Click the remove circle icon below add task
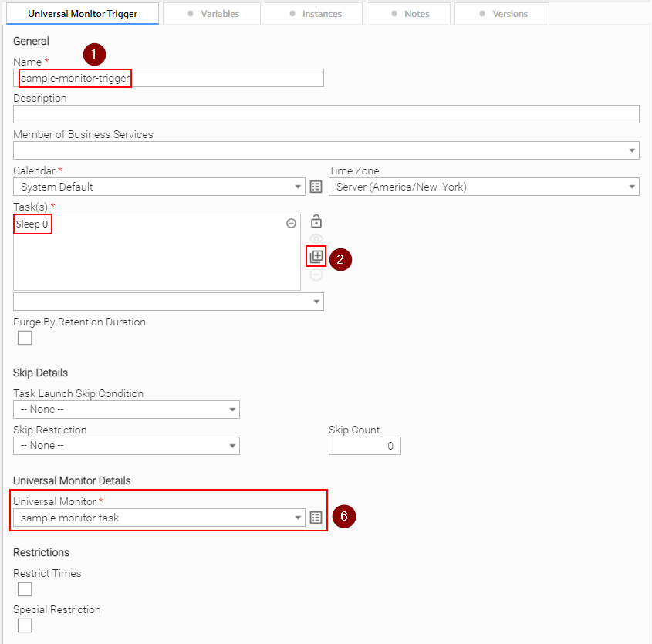This screenshot has height=644, width=652. pyautogui.click(x=316, y=275)
